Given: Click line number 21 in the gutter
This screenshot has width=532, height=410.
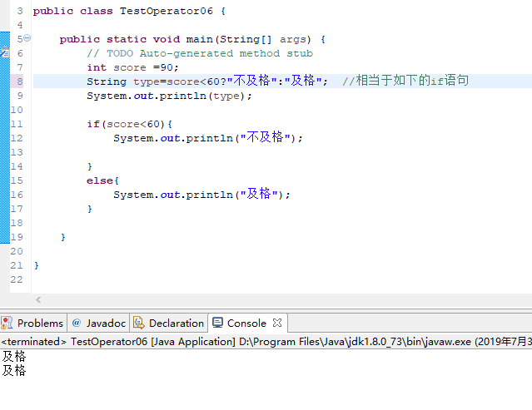Looking at the screenshot, I should click(x=17, y=265).
